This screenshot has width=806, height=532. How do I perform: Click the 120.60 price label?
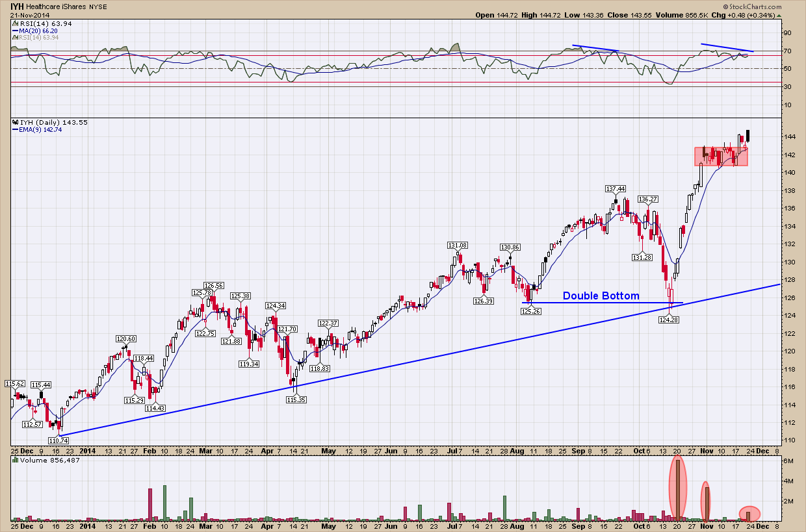(x=125, y=338)
